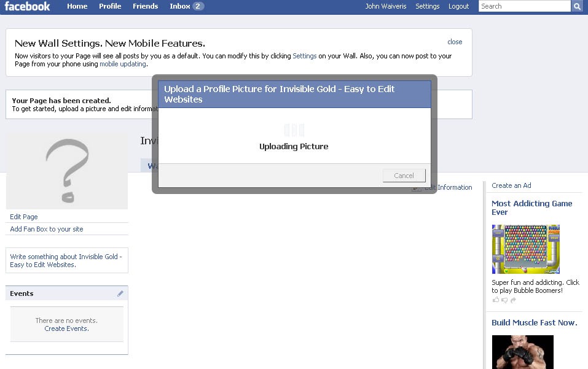Open Friends in the top navigation

[x=146, y=6]
